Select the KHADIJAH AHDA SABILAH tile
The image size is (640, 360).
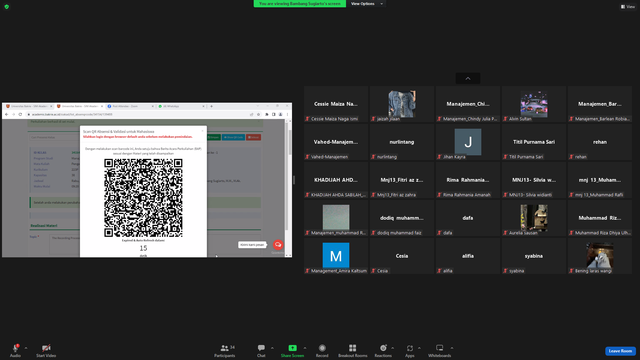coord(336,180)
